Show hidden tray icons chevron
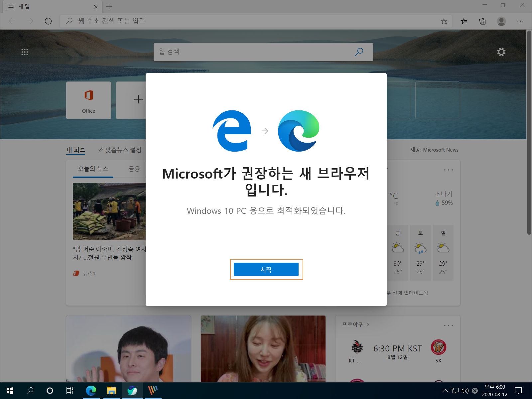Viewport: 532px width, 399px height. pyautogui.click(x=445, y=391)
